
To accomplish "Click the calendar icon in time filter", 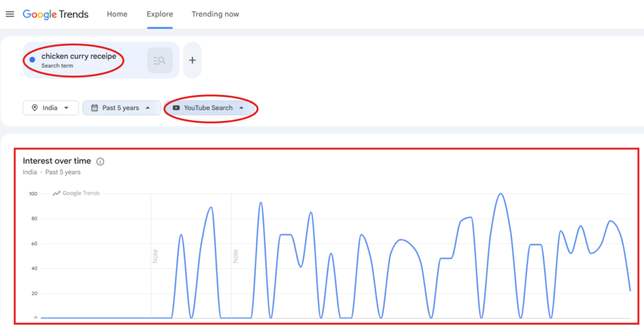I will coord(94,108).
